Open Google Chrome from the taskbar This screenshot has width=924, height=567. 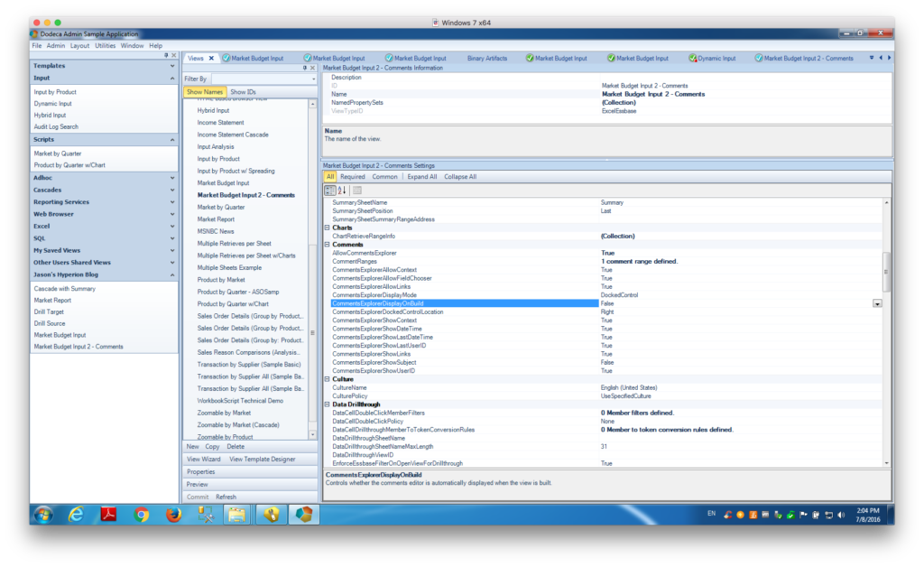coord(140,514)
